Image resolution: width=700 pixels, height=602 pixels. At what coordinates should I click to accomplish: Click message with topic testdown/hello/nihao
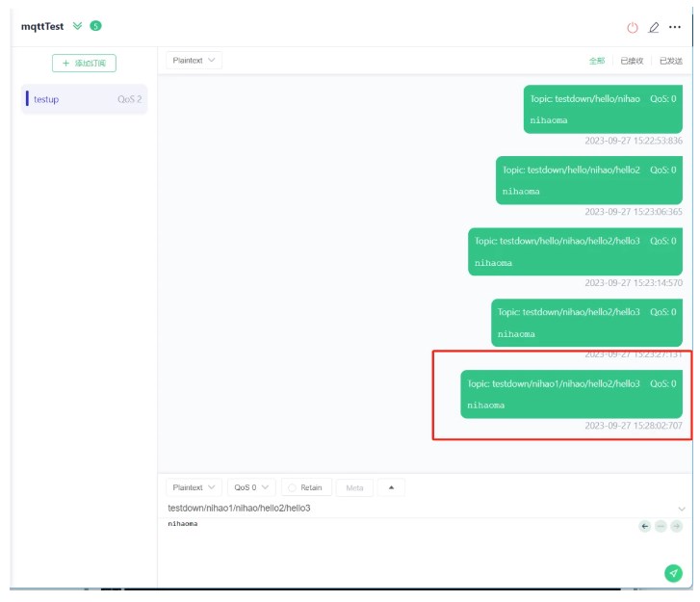[x=603, y=110]
